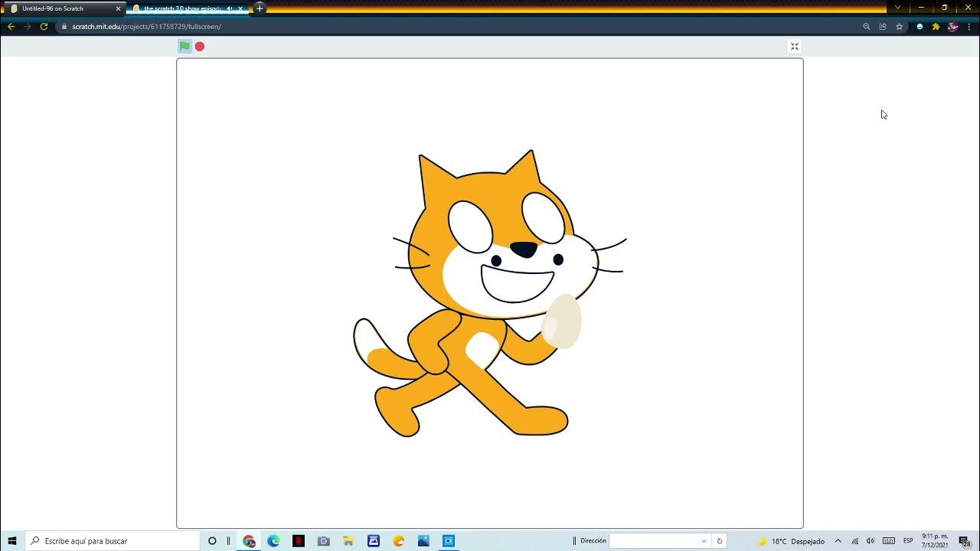This screenshot has height=551, width=980.
Task: Click the site lock icon in address bar
Action: pos(64,26)
